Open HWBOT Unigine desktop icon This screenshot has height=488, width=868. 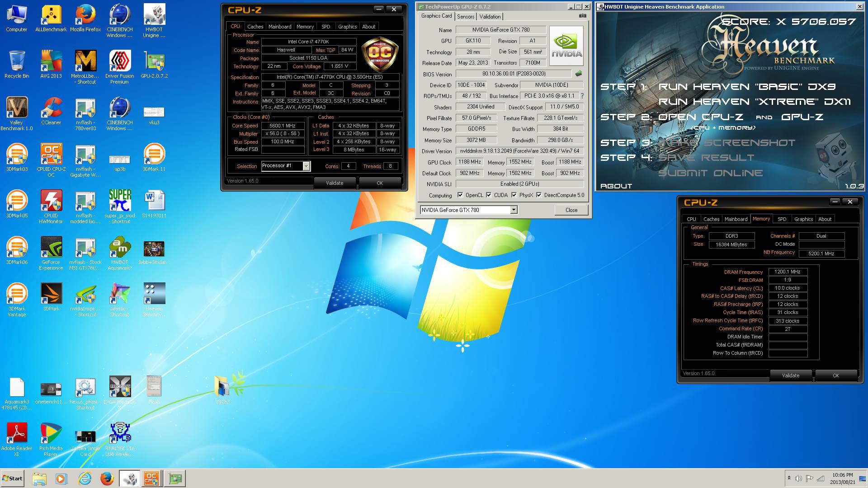[x=154, y=21]
